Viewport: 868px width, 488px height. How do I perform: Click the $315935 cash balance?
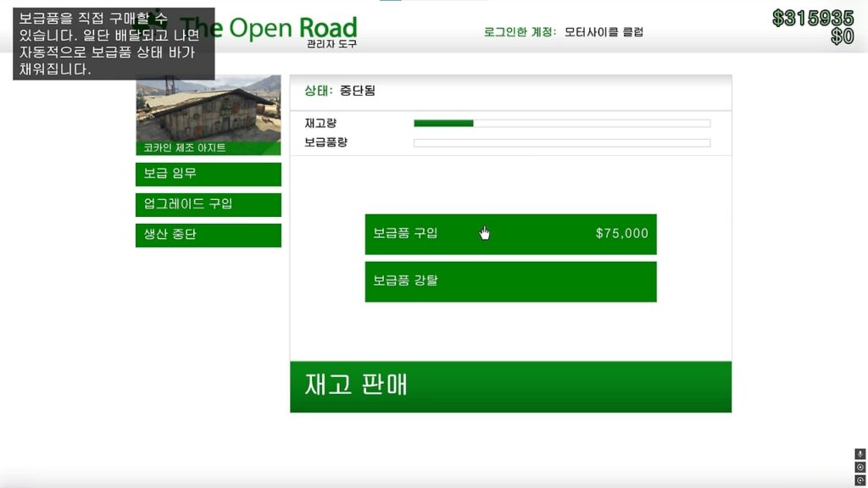(x=812, y=18)
